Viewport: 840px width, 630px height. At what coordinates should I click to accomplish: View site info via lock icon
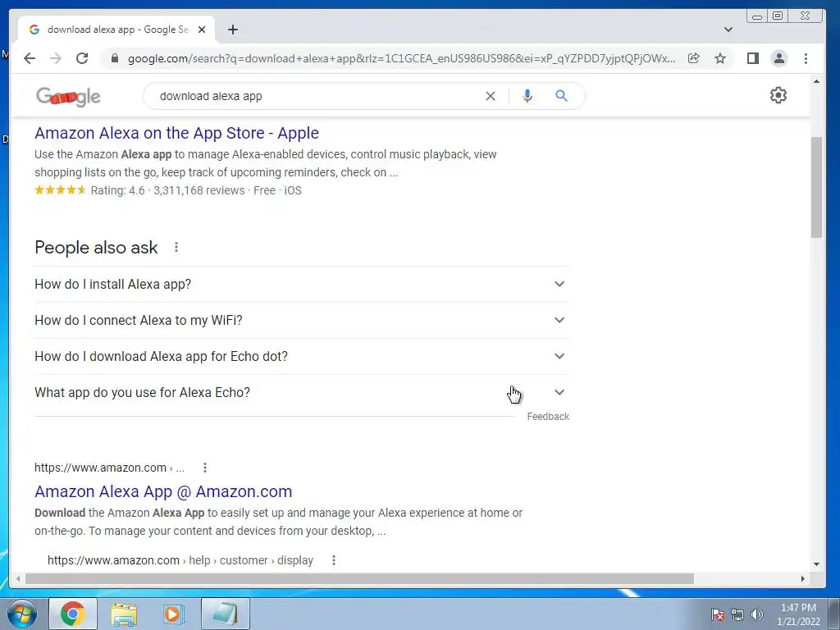[115, 58]
